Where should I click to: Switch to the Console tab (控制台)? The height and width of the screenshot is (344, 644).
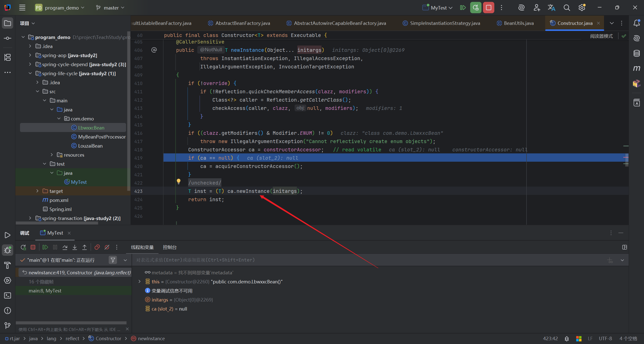[170, 247]
